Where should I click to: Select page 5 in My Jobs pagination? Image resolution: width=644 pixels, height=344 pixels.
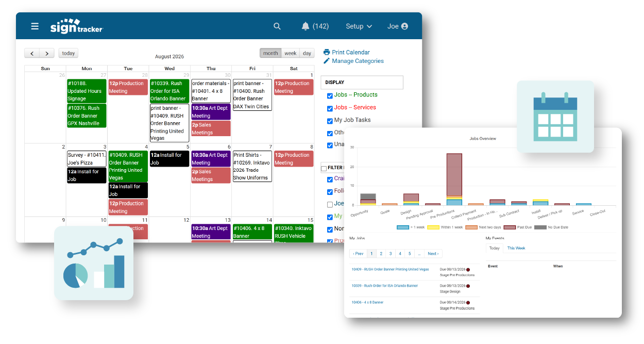tap(410, 254)
